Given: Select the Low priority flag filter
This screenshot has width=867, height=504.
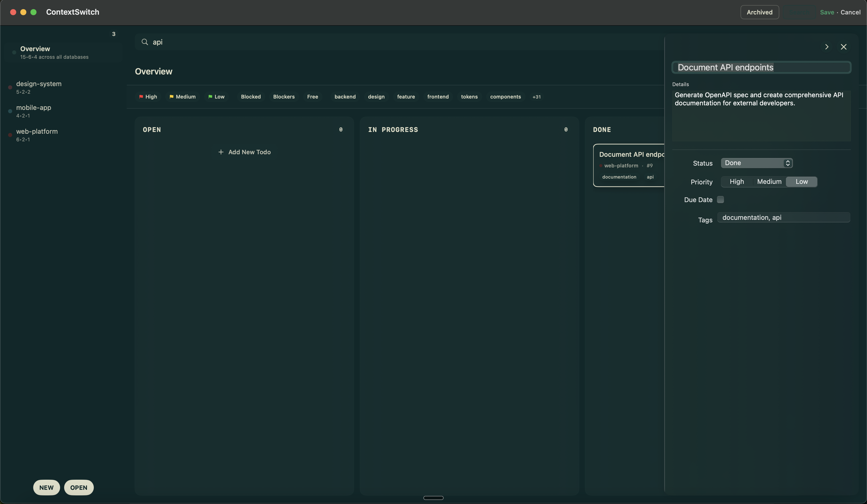Looking at the screenshot, I should pos(216,96).
